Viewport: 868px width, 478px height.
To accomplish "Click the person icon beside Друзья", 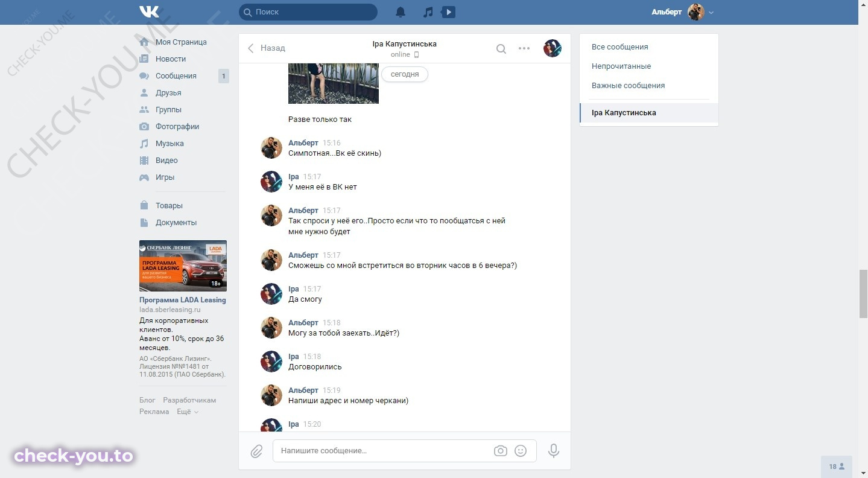I will (x=144, y=93).
